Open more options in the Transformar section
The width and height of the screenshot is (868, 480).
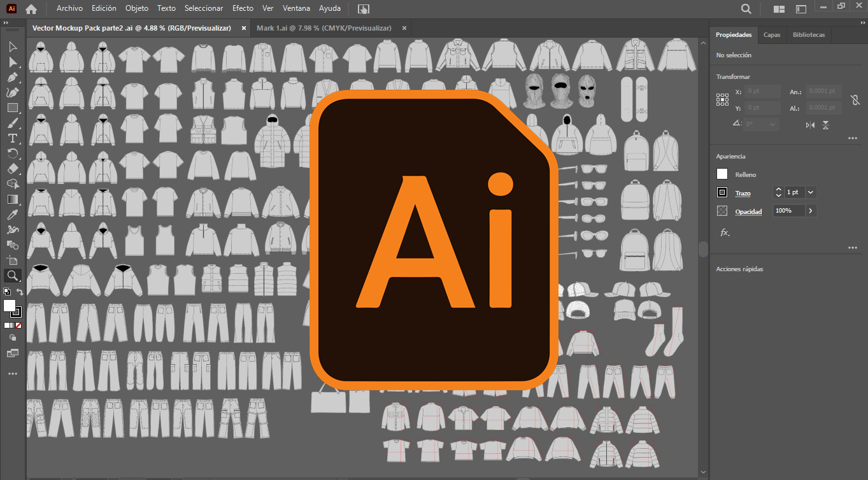(853, 138)
